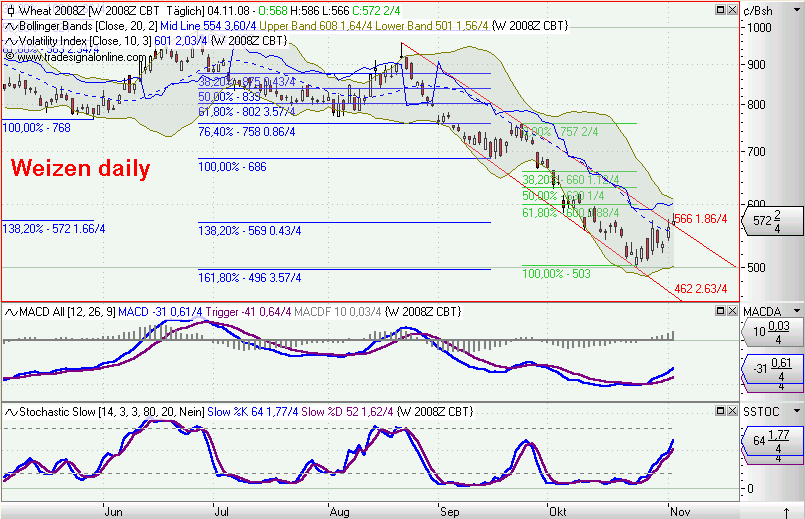Click the '138,20% - 569 0.43/4' Fibonacci label
Viewport: 805px width, 519px height.
coord(250,231)
